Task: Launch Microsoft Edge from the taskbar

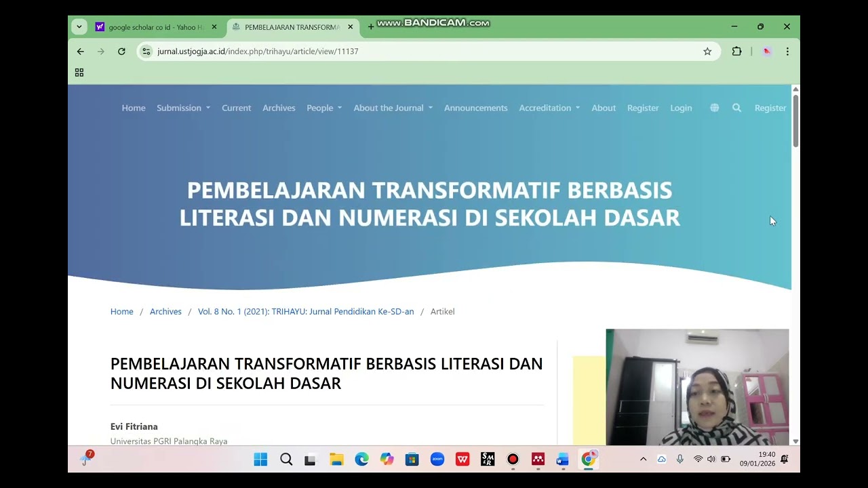Action: click(361, 460)
